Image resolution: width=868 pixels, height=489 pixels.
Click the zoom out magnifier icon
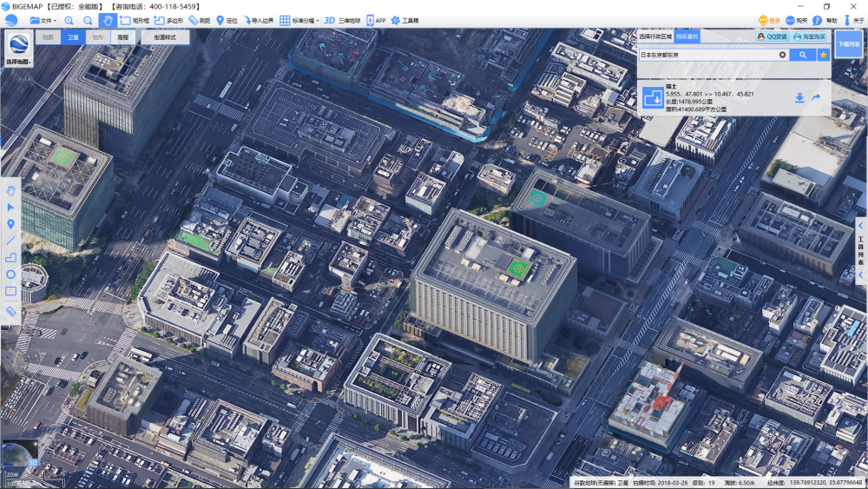88,20
